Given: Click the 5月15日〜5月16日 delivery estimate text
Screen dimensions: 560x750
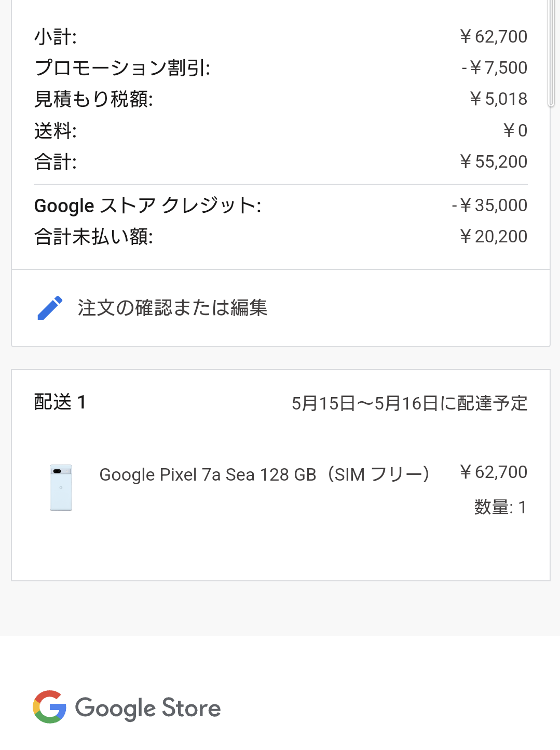Looking at the screenshot, I should tap(409, 403).
